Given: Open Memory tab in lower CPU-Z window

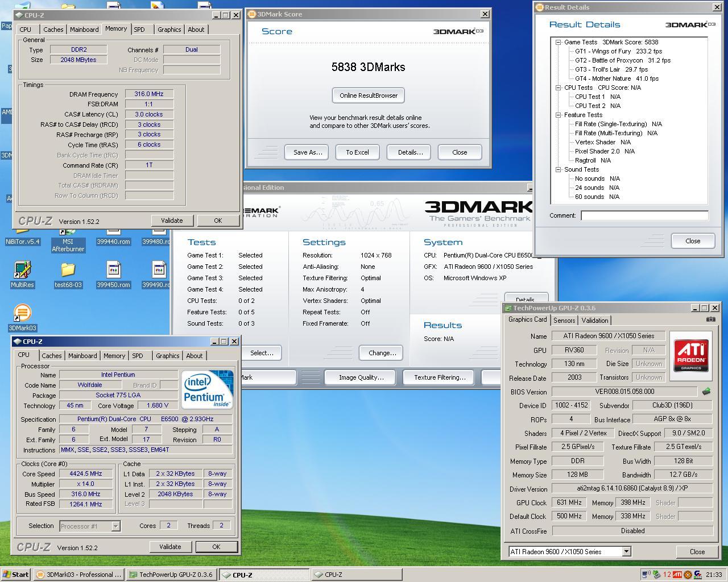Looking at the screenshot, I should point(114,356).
